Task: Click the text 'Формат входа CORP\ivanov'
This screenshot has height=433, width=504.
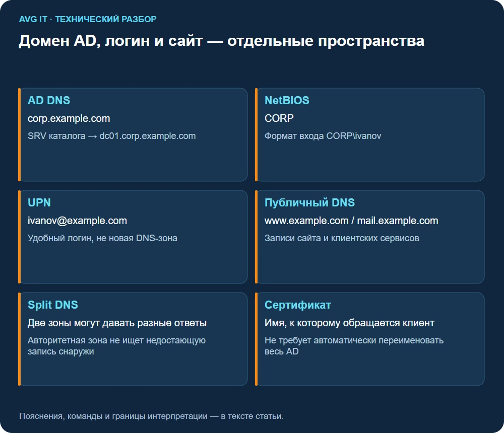Action: pyautogui.click(x=323, y=136)
